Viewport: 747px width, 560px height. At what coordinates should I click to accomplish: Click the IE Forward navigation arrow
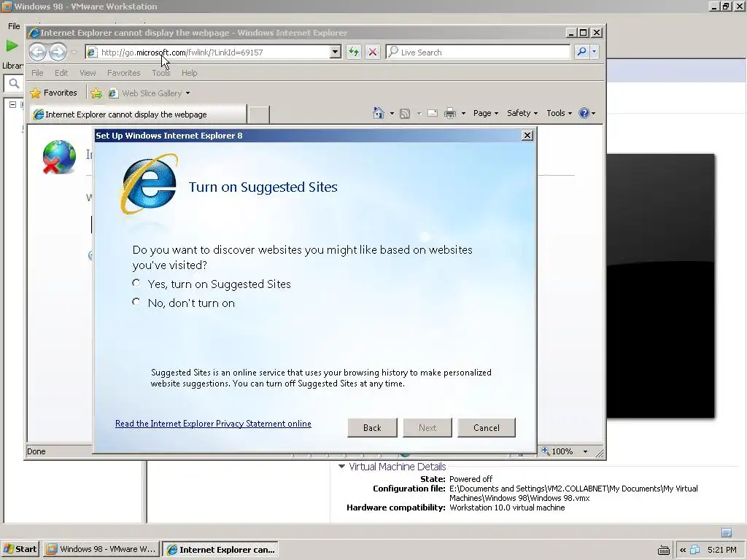[58, 52]
